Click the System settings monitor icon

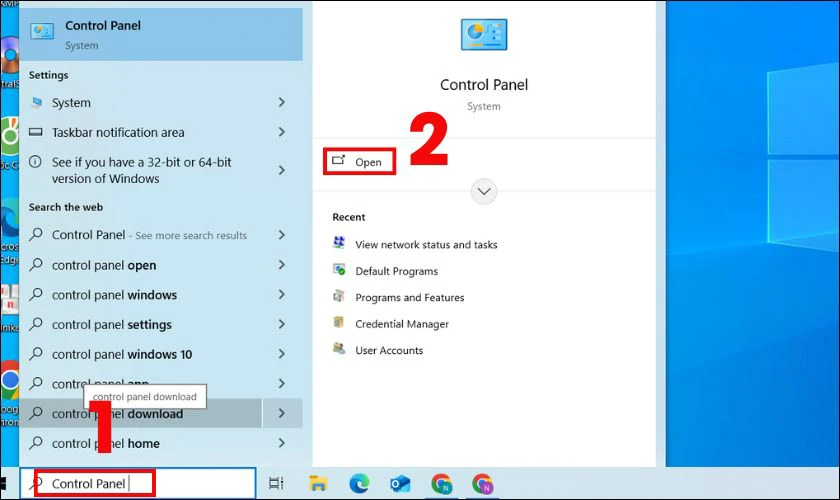[36, 102]
